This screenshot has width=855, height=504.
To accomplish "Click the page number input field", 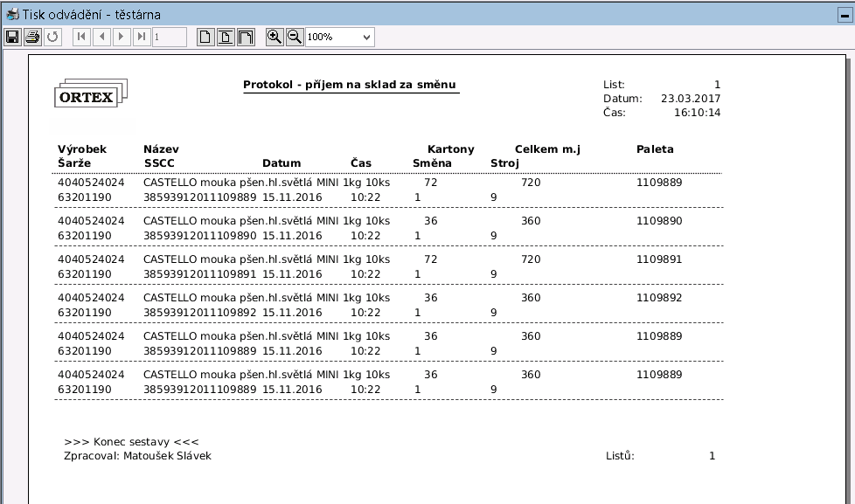I will [169, 37].
